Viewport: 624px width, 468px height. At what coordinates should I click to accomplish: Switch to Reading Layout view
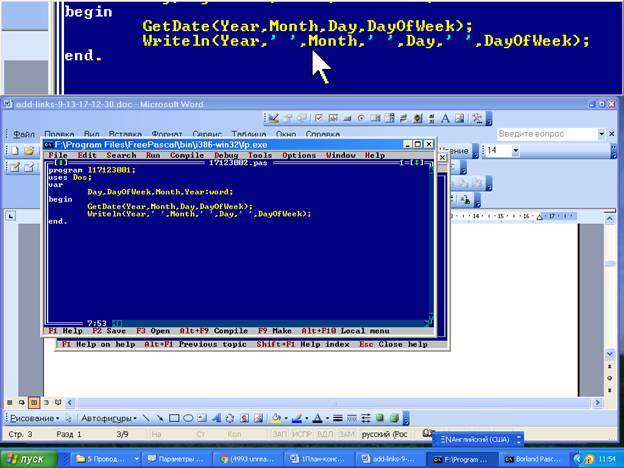point(58,403)
